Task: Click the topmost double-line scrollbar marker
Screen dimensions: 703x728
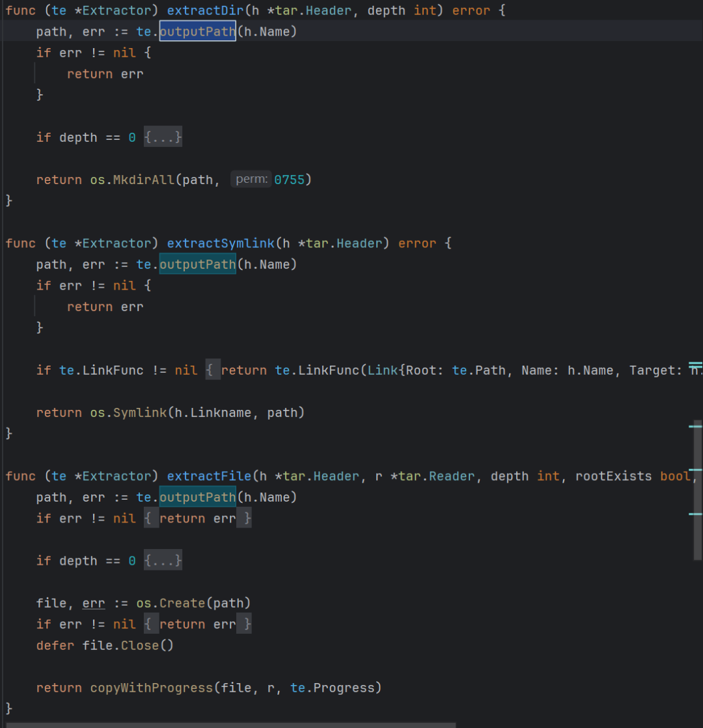Action: coord(695,366)
